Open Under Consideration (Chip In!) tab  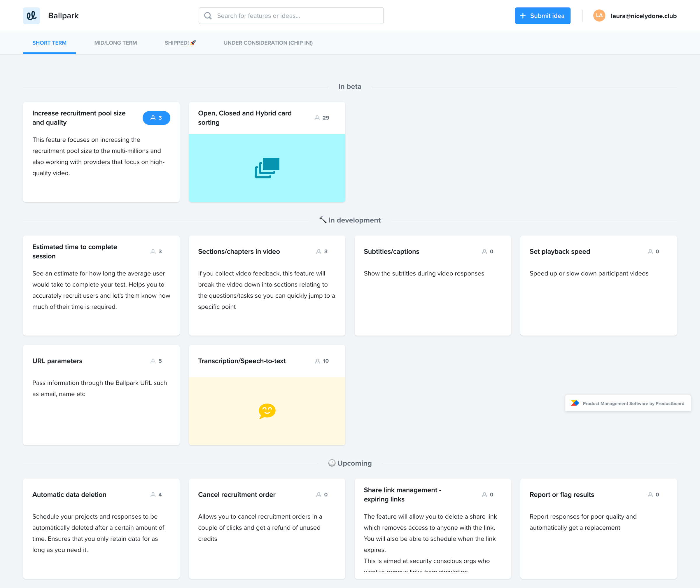tap(268, 43)
